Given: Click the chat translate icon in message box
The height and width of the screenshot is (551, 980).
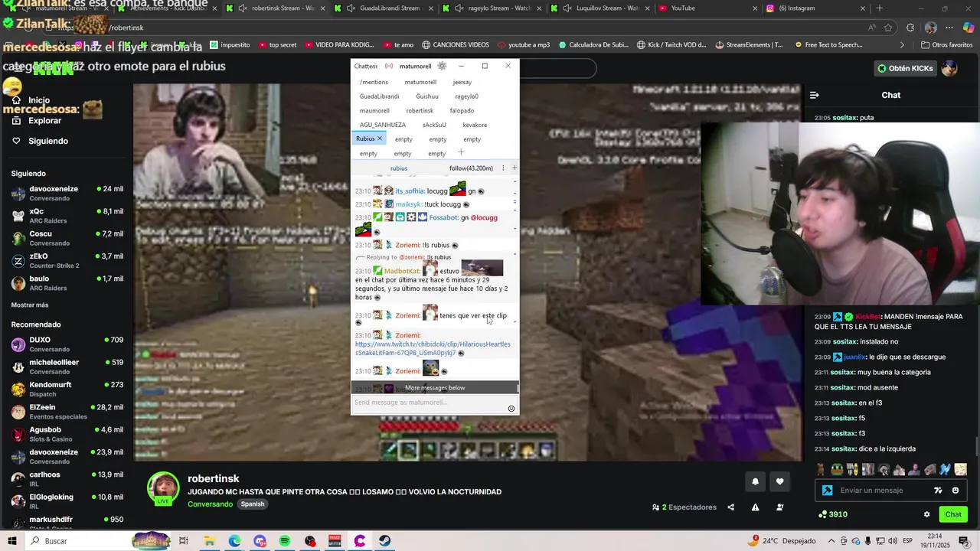Looking at the screenshot, I should pos(938,491).
